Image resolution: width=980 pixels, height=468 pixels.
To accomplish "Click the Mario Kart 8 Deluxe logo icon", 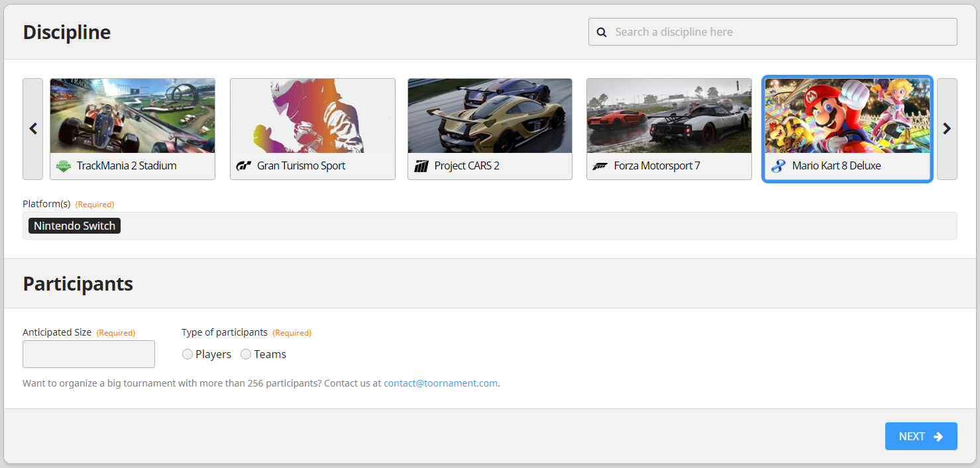I will (x=779, y=166).
